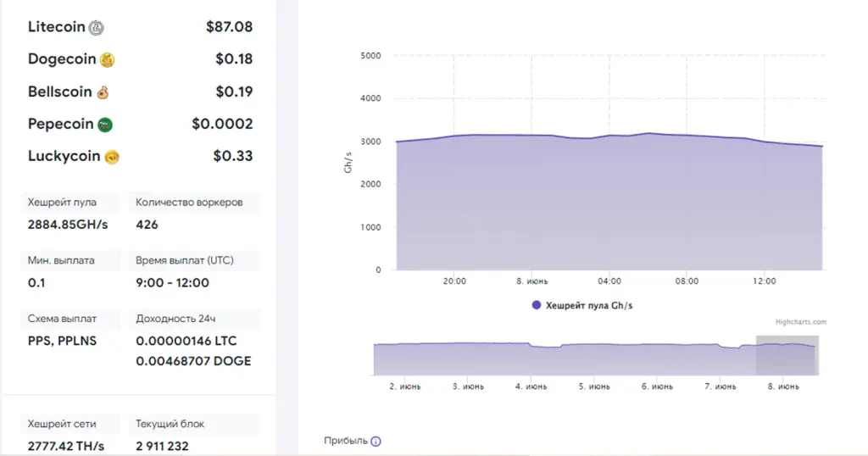Image resolution: width=868 pixels, height=456 pixels.
Task: Click the Текущий блок label
Action: (x=170, y=424)
